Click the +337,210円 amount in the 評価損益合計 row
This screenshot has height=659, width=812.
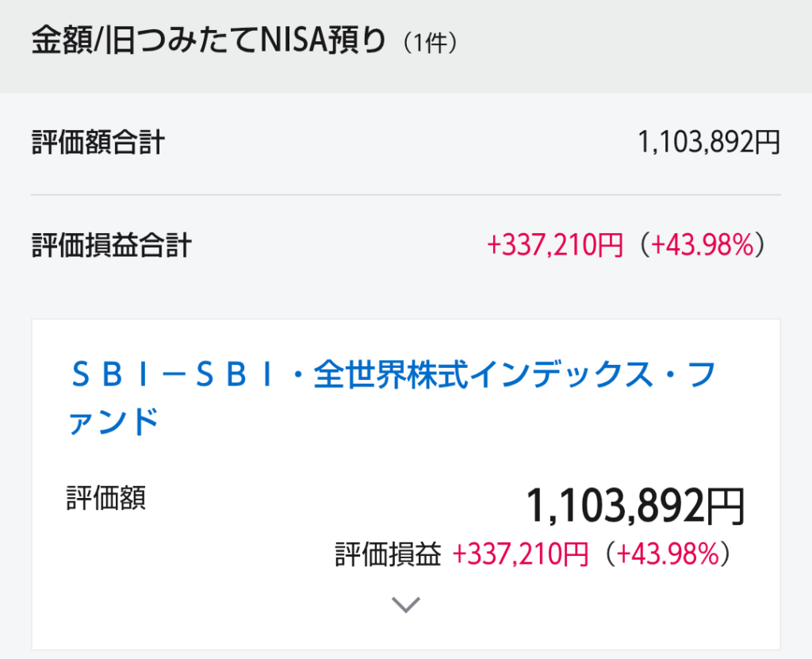click(554, 244)
